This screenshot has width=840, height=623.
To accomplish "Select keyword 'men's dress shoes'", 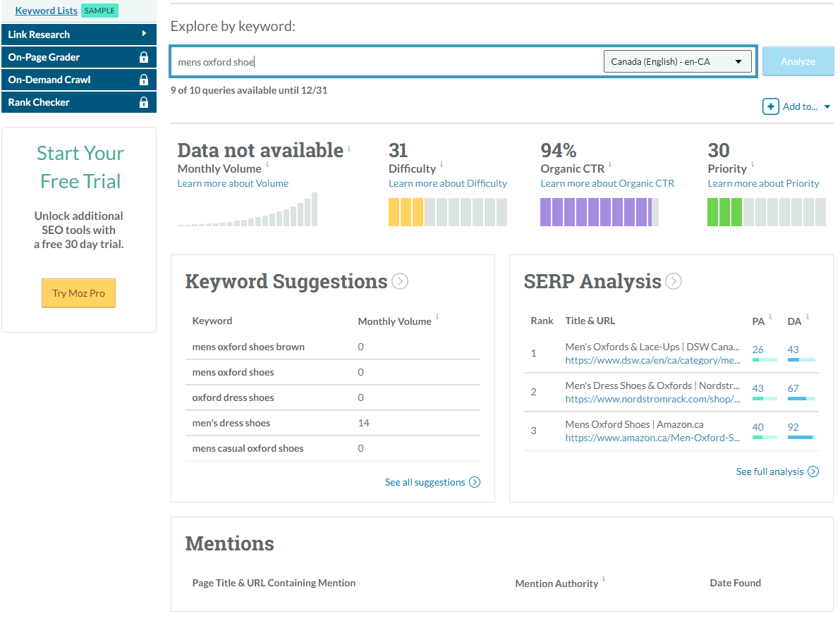I will pos(231,423).
